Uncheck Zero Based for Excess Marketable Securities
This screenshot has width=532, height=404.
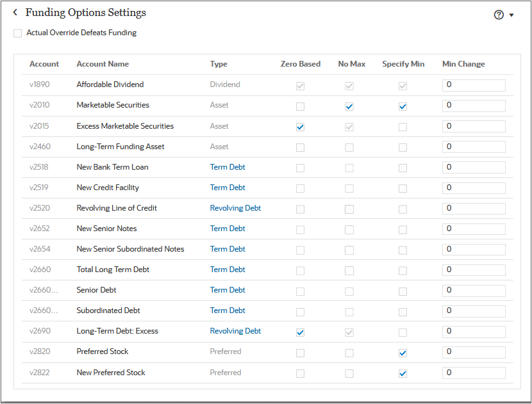(x=300, y=127)
